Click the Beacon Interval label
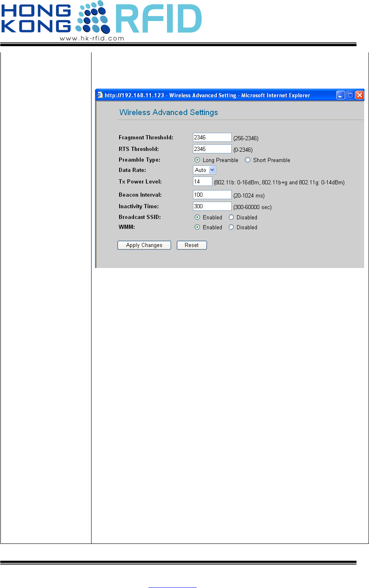The width and height of the screenshot is (369, 588). 140,195
